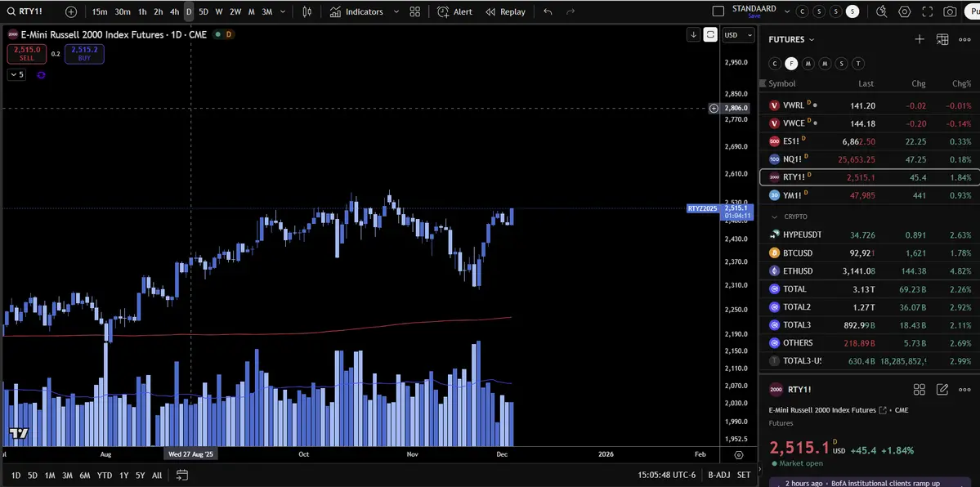Take a chart snapshot with camera icon
This screenshot has height=487, width=980.
[950, 12]
